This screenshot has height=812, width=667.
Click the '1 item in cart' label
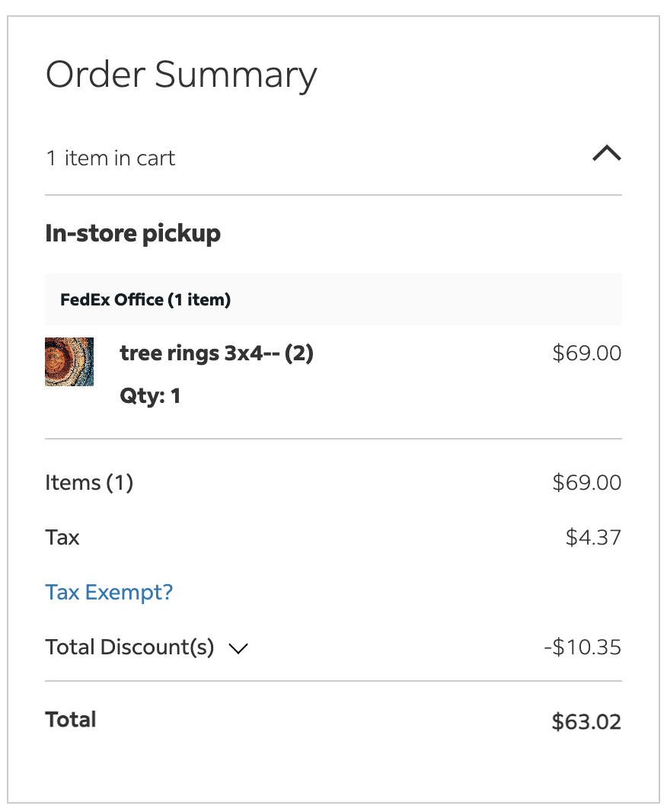click(x=110, y=158)
